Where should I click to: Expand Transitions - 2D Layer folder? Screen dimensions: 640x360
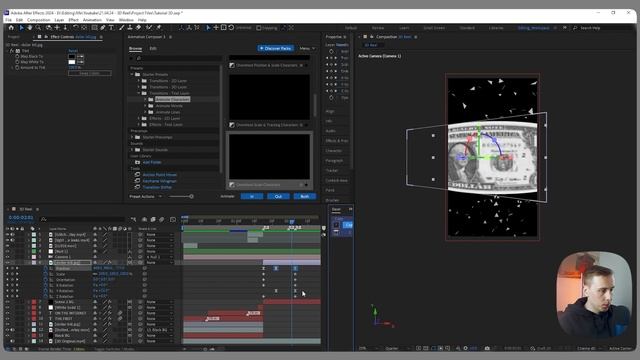click(x=139, y=81)
